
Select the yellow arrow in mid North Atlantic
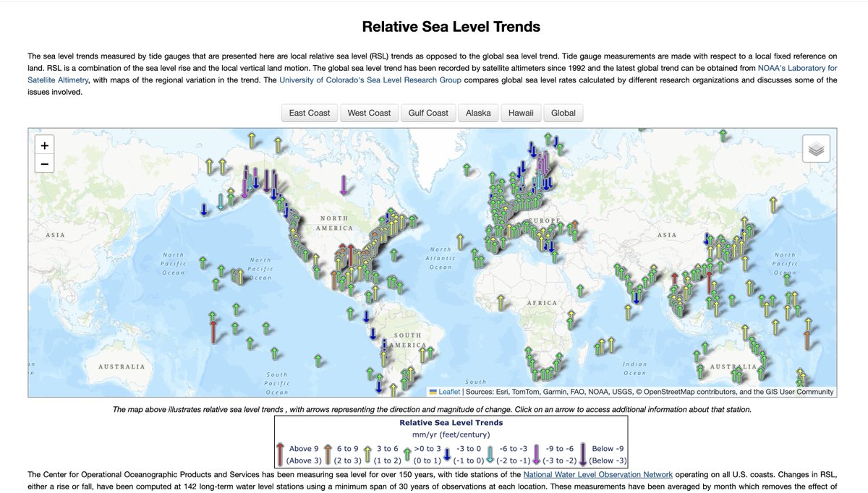tap(459, 241)
